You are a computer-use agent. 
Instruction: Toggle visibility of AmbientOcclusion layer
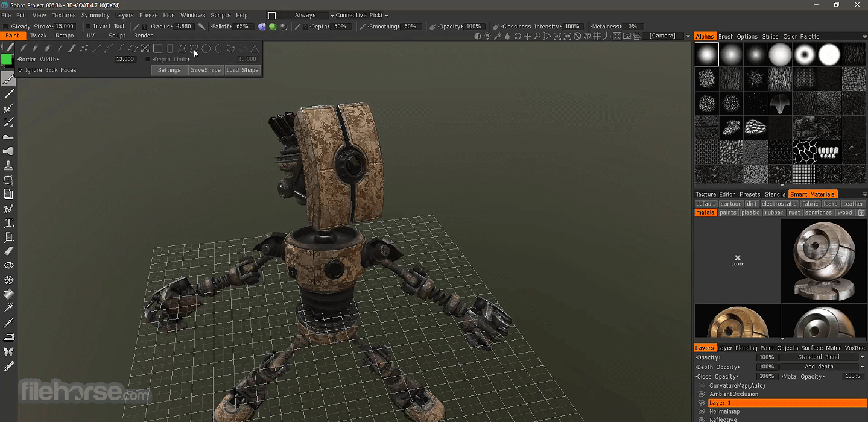tap(702, 394)
